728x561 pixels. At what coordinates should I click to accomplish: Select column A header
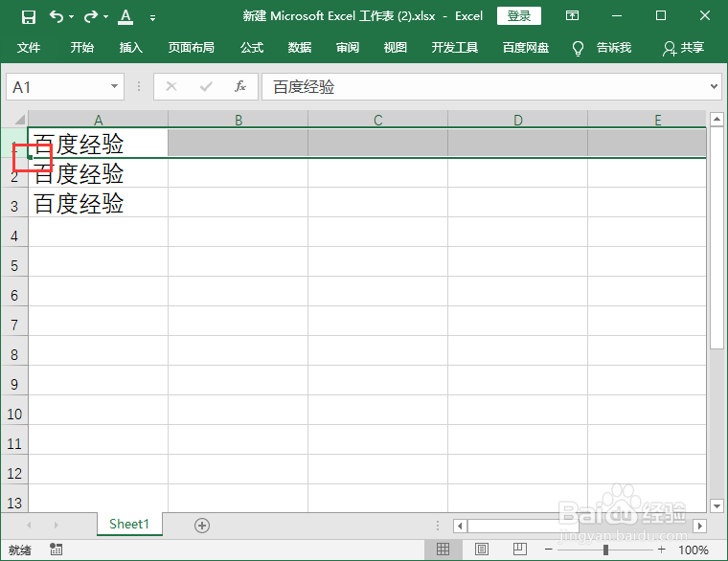click(x=98, y=120)
